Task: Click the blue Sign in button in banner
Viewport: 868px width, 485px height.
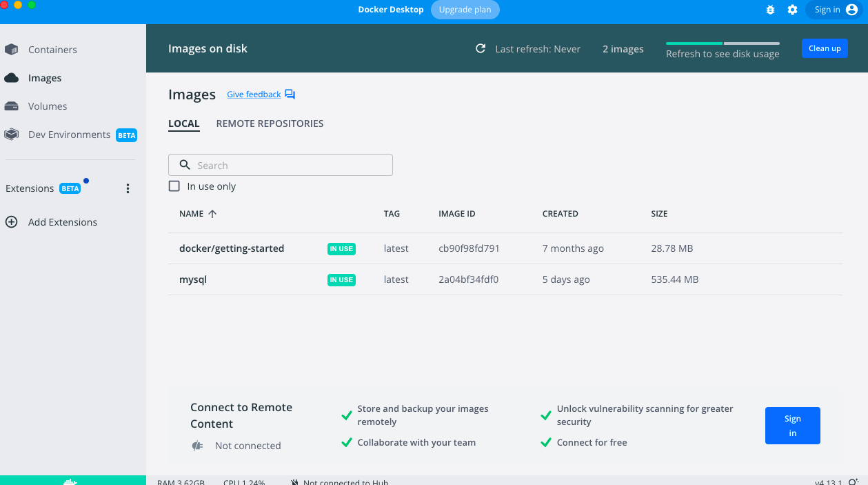Action: pyautogui.click(x=793, y=426)
